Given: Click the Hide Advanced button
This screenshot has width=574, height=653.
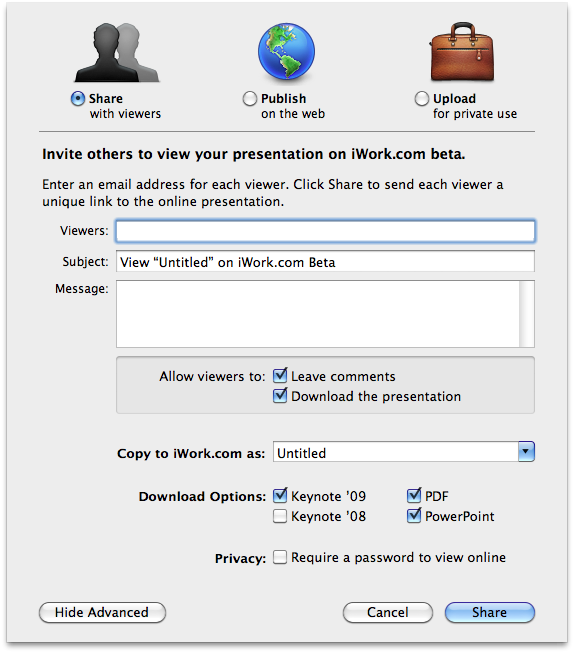Looking at the screenshot, I should coord(102,613).
